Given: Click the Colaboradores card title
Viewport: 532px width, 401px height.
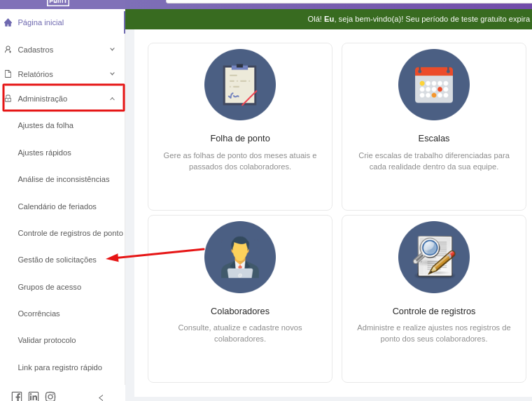Looking at the screenshot, I should pos(240,311).
